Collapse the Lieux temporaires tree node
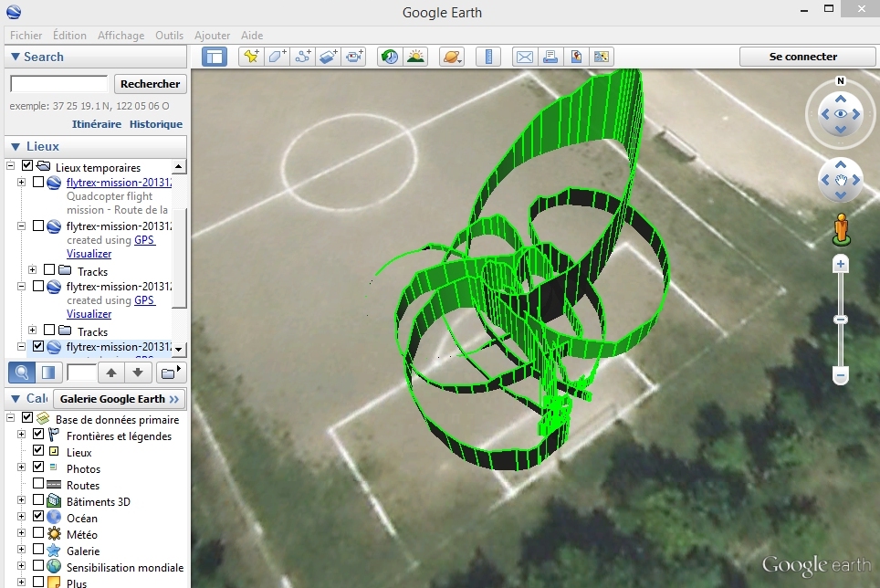Viewport: 880px width, 588px height. tap(10, 165)
